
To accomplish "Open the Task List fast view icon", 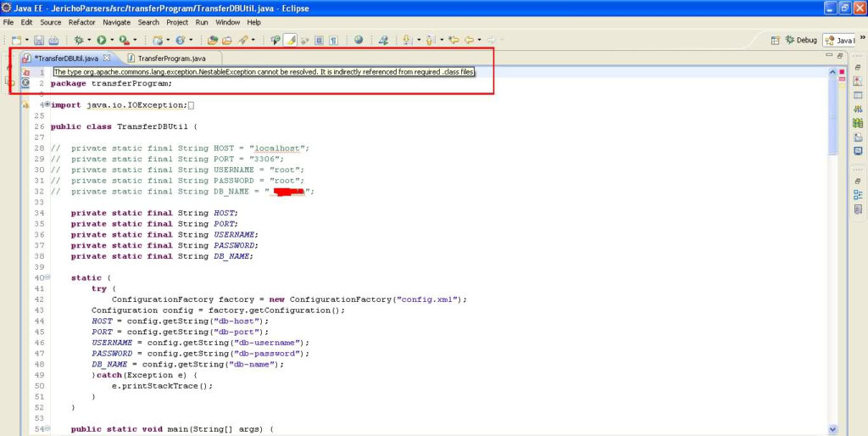I will [858, 210].
